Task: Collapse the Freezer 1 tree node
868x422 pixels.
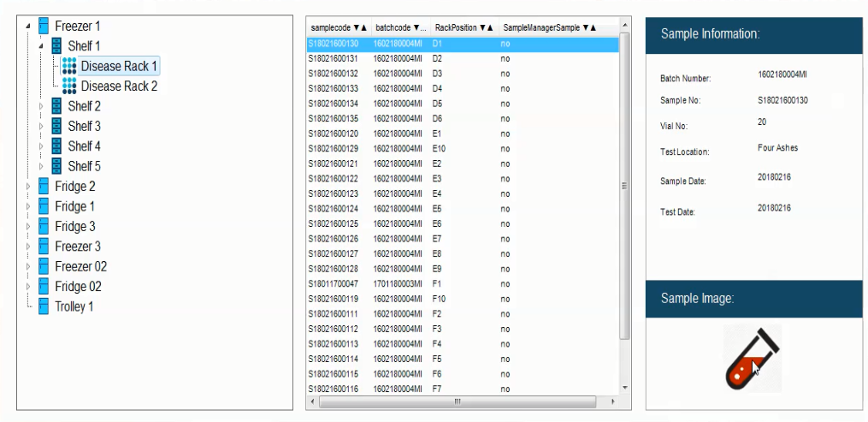Action: (x=29, y=27)
